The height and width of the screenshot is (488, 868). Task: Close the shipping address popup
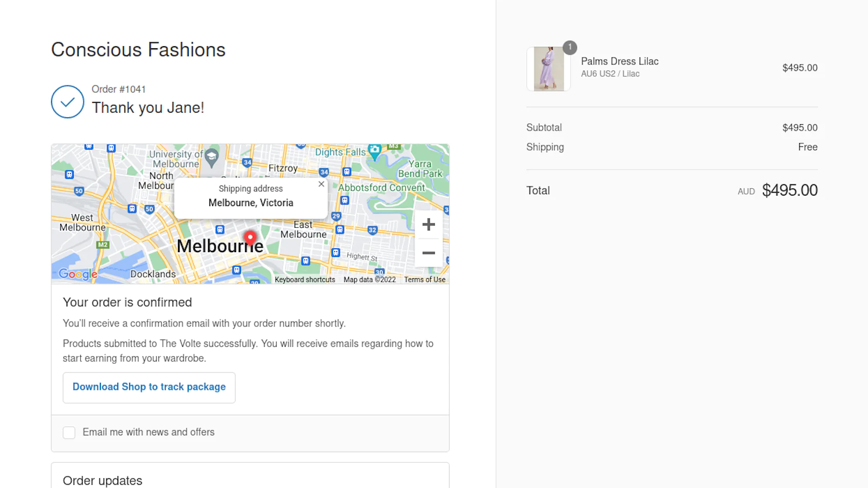coord(321,184)
